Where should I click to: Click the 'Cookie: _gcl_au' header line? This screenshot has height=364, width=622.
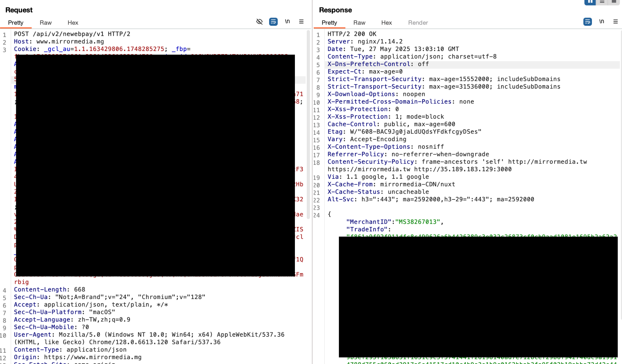(x=102, y=49)
